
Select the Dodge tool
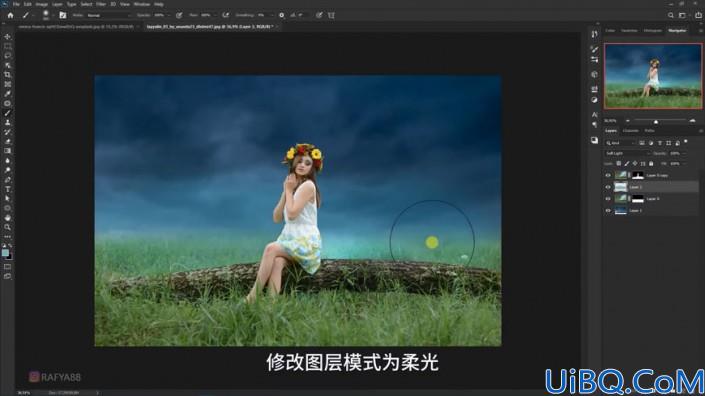click(x=8, y=170)
